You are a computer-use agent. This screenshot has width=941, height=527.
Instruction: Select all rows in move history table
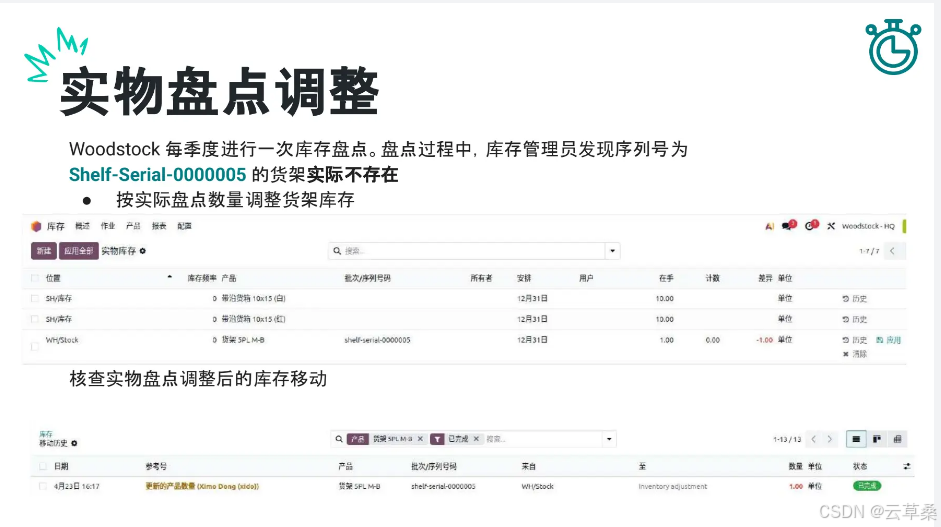pyautogui.click(x=43, y=466)
